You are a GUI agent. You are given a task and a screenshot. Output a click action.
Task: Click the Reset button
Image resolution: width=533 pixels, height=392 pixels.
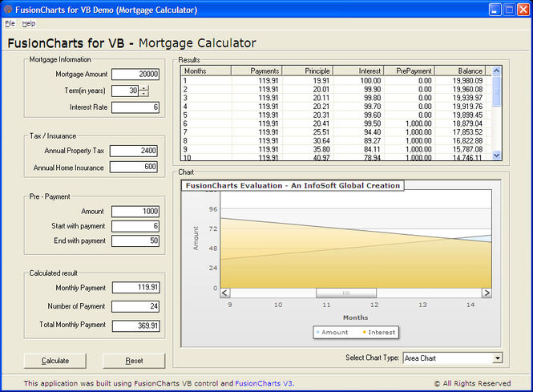pyautogui.click(x=134, y=361)
